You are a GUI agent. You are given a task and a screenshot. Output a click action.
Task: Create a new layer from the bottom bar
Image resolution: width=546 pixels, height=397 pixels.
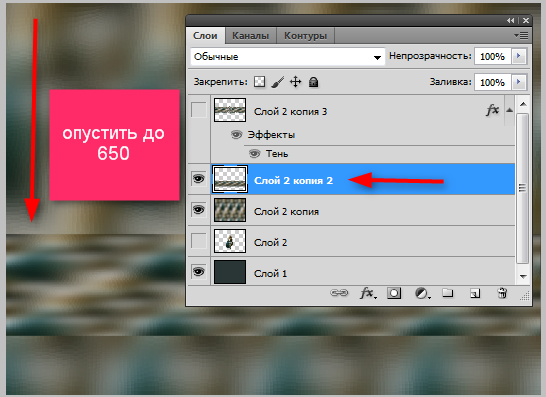(475, 293)
